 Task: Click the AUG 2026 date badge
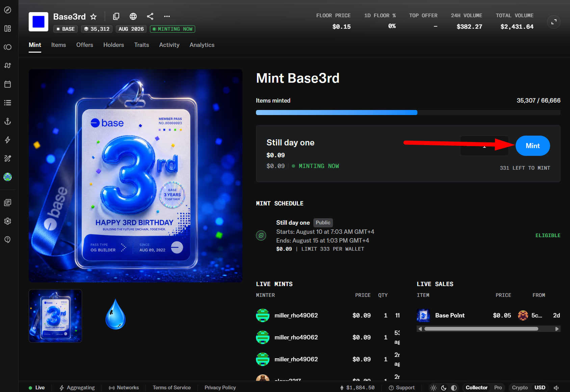point(131,29)
